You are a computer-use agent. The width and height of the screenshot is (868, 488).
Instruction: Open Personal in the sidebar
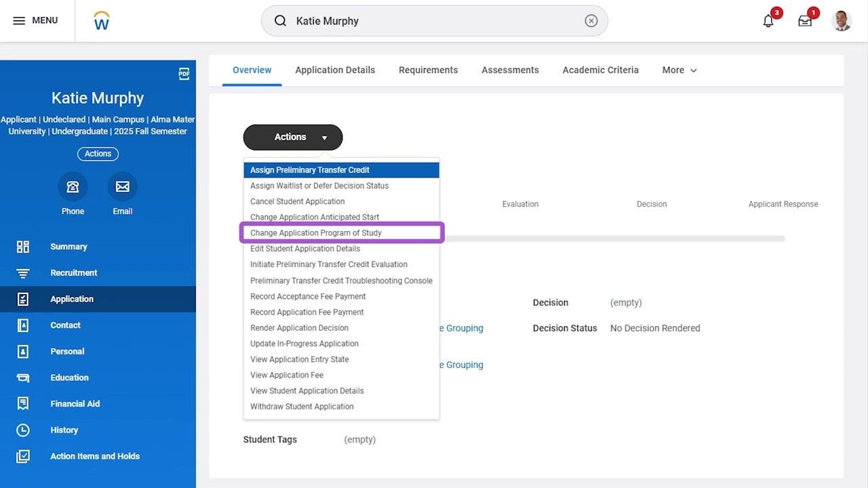click(x=98, y=352)
